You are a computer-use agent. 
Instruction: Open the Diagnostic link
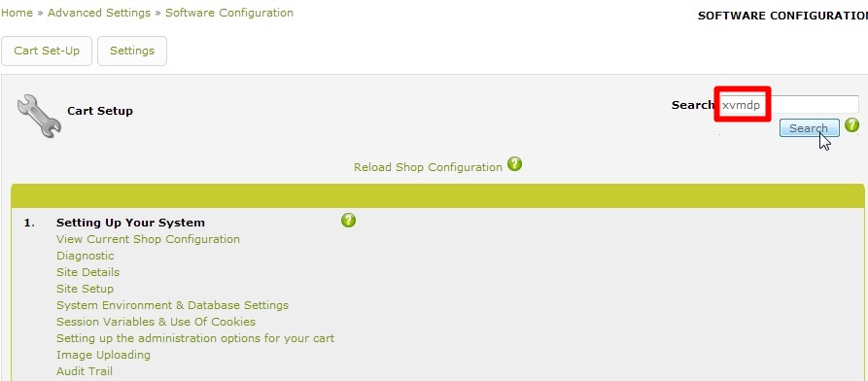point(86,256)
